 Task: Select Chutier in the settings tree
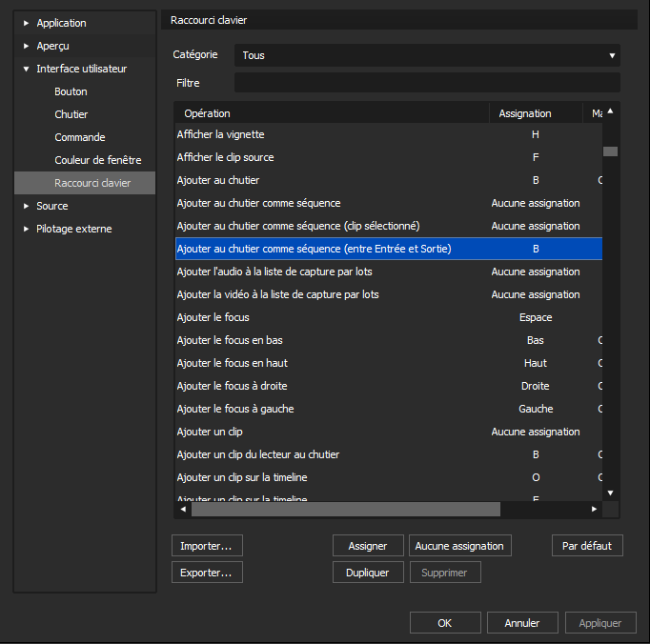click(x=71, y=114)
